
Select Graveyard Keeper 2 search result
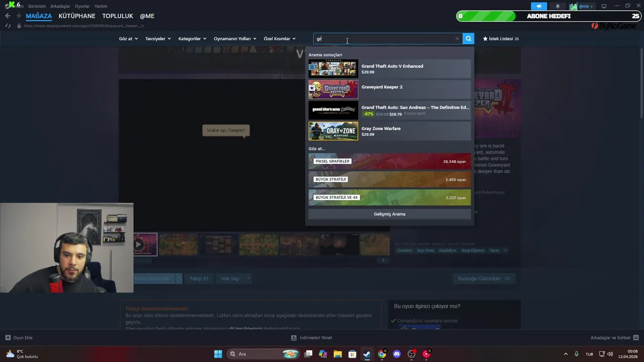[389, 89]
